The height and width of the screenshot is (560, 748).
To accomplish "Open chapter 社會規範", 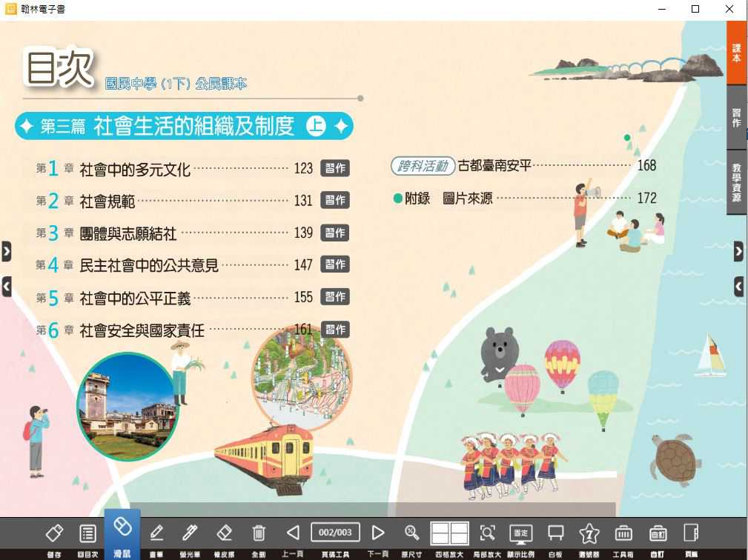I will click(107, 201).
